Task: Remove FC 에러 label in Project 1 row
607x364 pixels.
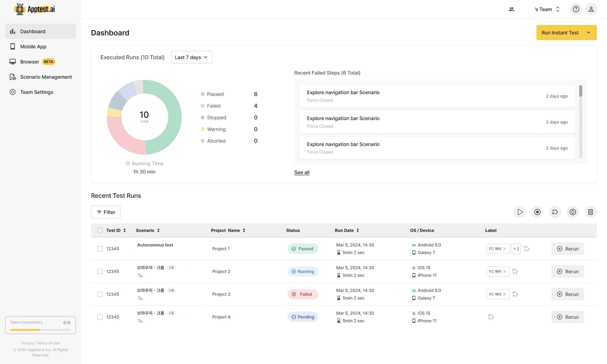Action: point(505,249)
